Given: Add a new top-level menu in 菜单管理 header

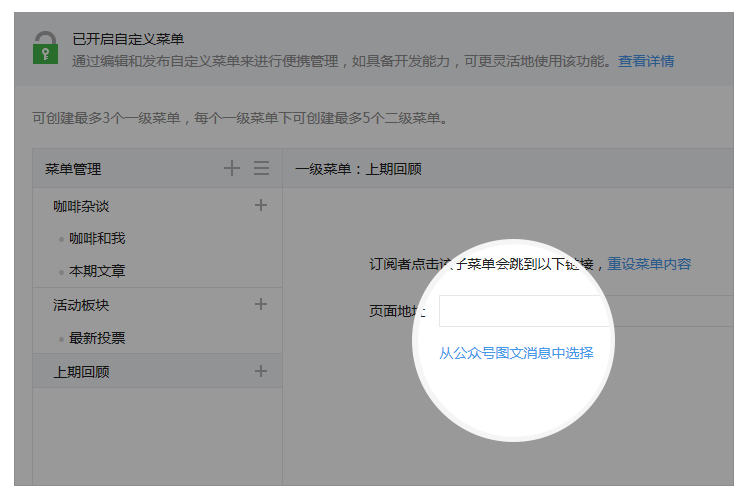Looking at the screenshot, I should tap(232, 169).
